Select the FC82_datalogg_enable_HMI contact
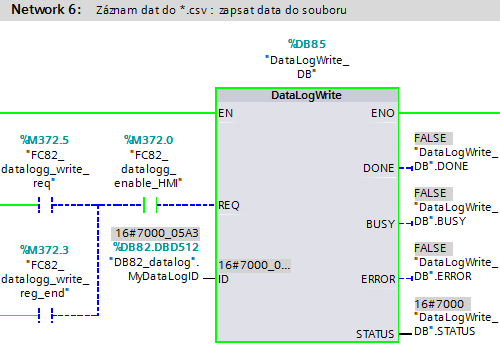The height and width of the screenshot is (361, 500). 150,205
